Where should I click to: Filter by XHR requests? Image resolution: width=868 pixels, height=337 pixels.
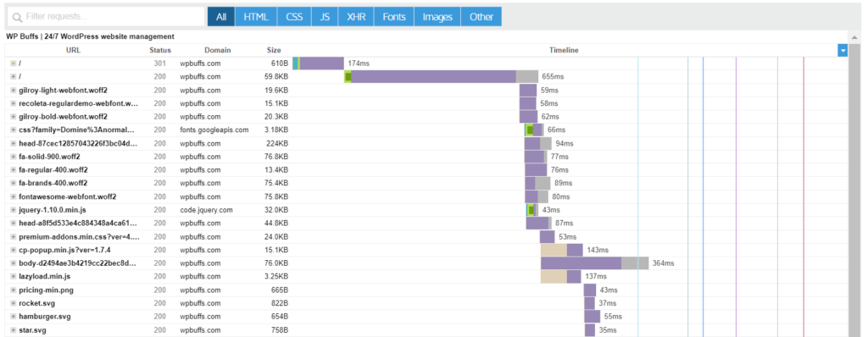coord(356,17)
